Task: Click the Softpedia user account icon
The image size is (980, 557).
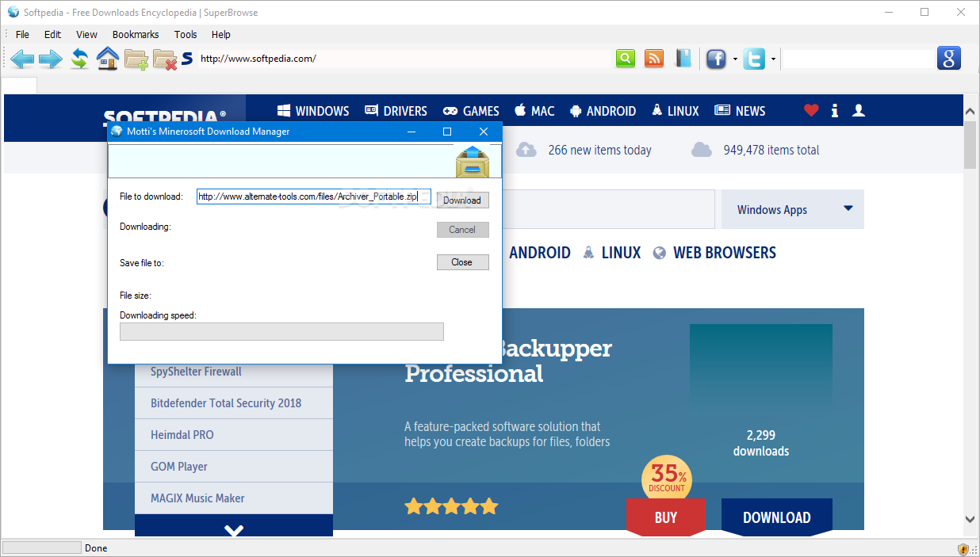Action: (x=858, y=111)
